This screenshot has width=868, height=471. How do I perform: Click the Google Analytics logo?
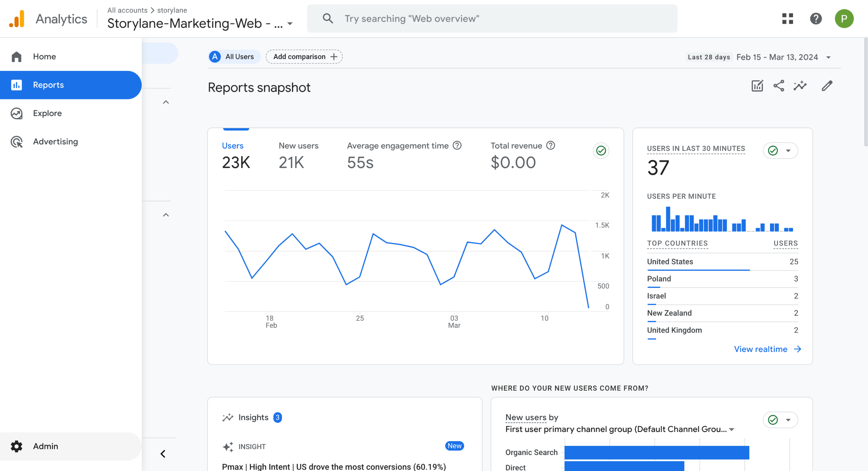17,19
